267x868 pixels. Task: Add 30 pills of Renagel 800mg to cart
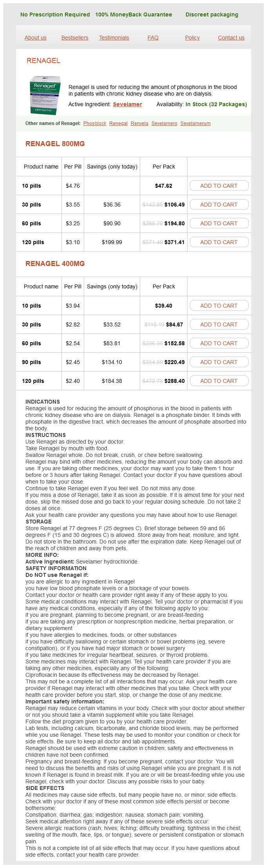[219, 205]
